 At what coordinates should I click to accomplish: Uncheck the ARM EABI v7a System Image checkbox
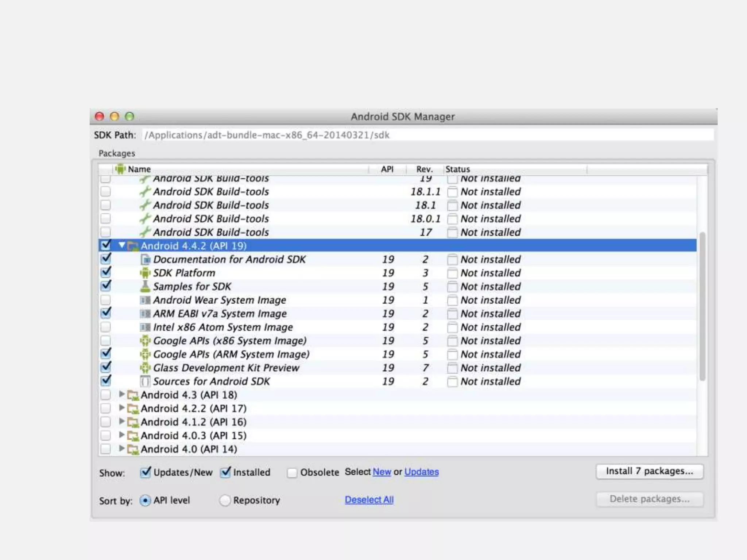[106, 313]
